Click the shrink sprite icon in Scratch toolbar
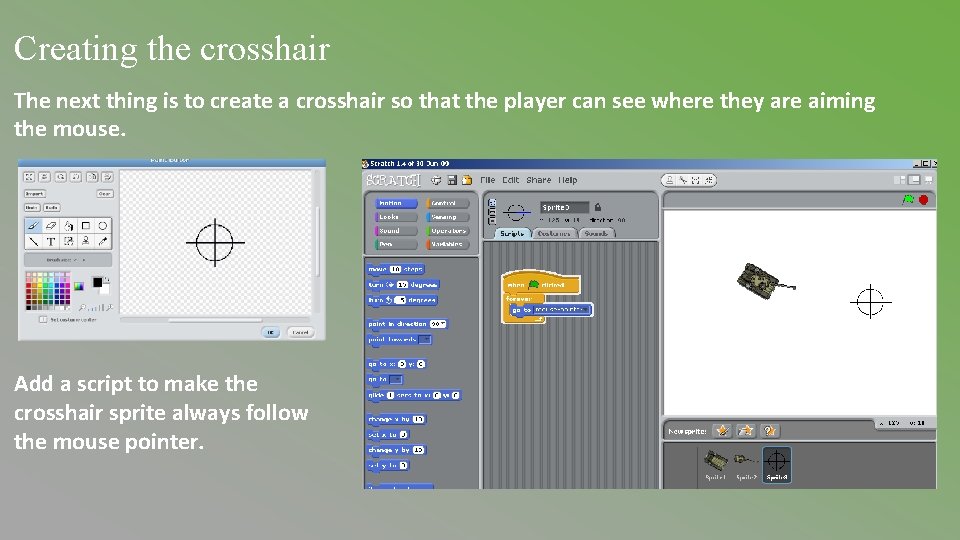 [x=708, y=180]
